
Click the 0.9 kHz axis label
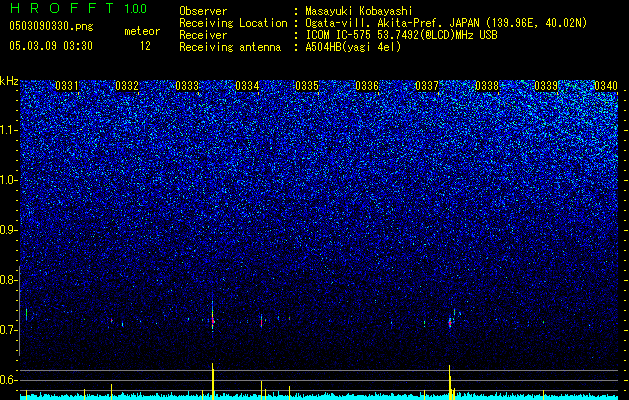[x=8, y=230]
